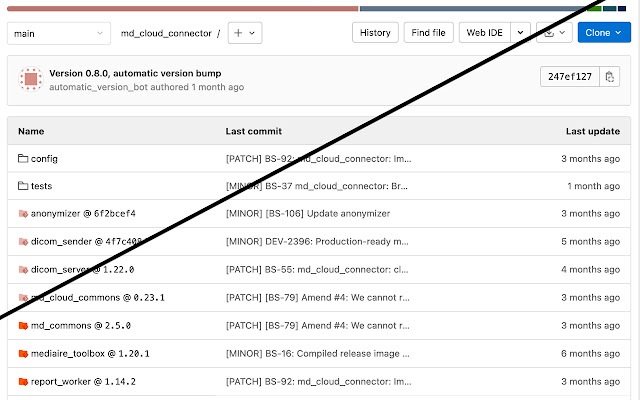This screenshot has width=640, height=400.
Task: Open '[MINOR] BS-16: Compiled release image' commit
Action: click(x=318, y=353)
